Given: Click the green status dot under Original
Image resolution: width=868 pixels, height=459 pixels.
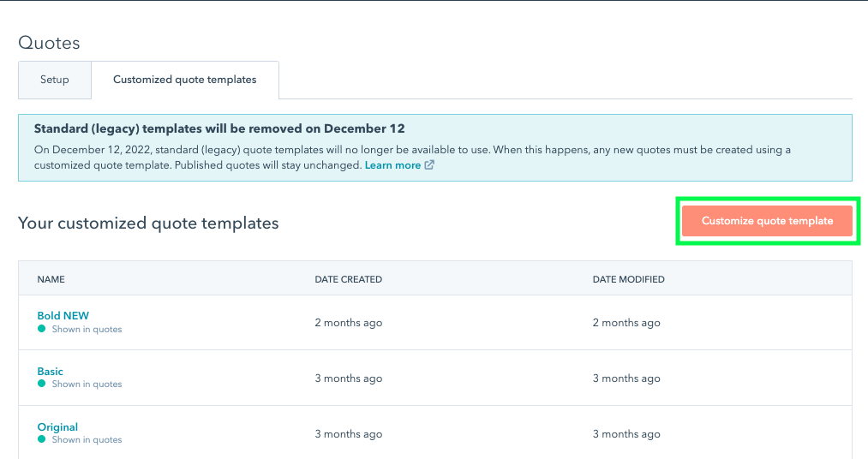Looking at the screenshot, I should [41, 440].
